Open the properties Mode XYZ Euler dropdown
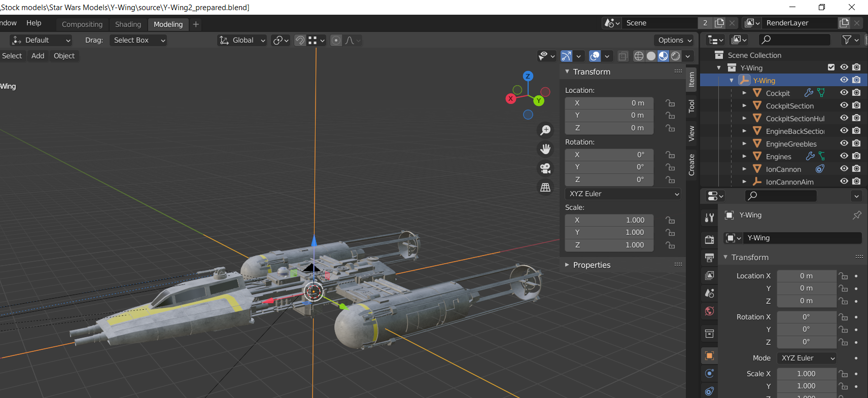This screenshot has width=868, height=398. click(x=807, y=358)
